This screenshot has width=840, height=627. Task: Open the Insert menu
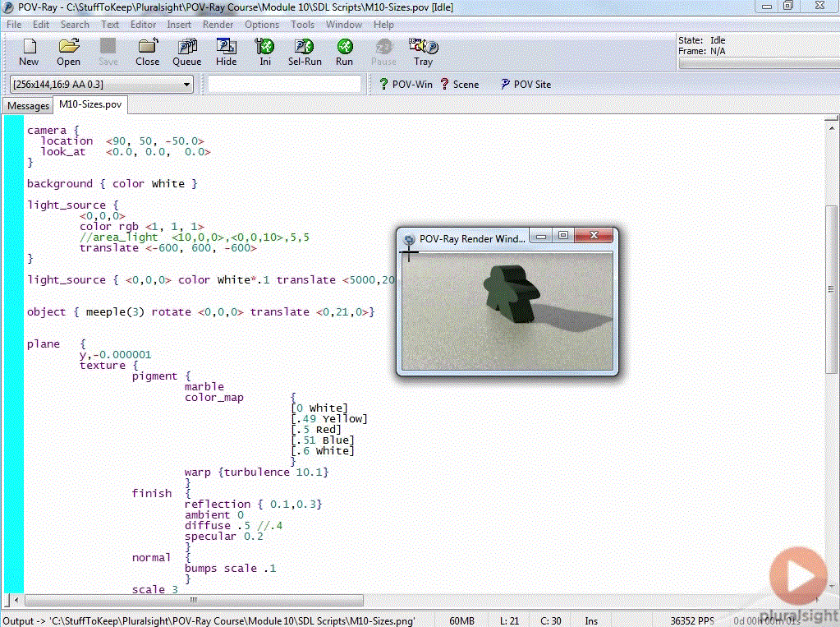pos(179,25)
